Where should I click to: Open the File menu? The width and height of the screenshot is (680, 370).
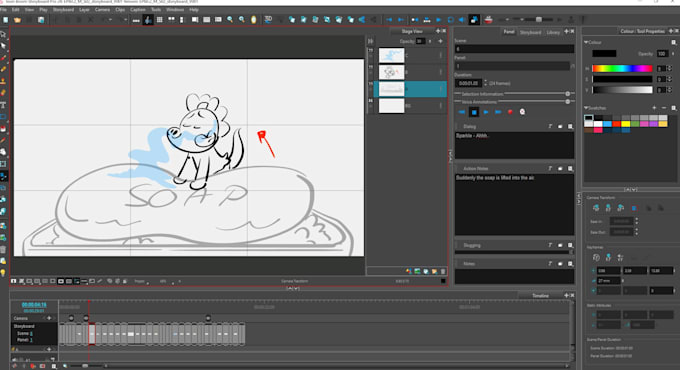coord(3,10)
